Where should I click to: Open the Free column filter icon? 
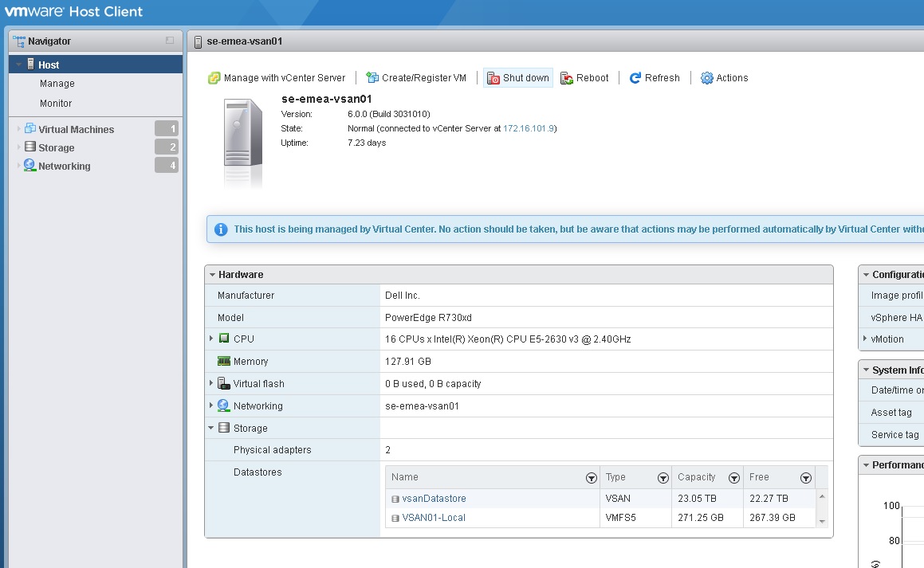coord(806,478)
